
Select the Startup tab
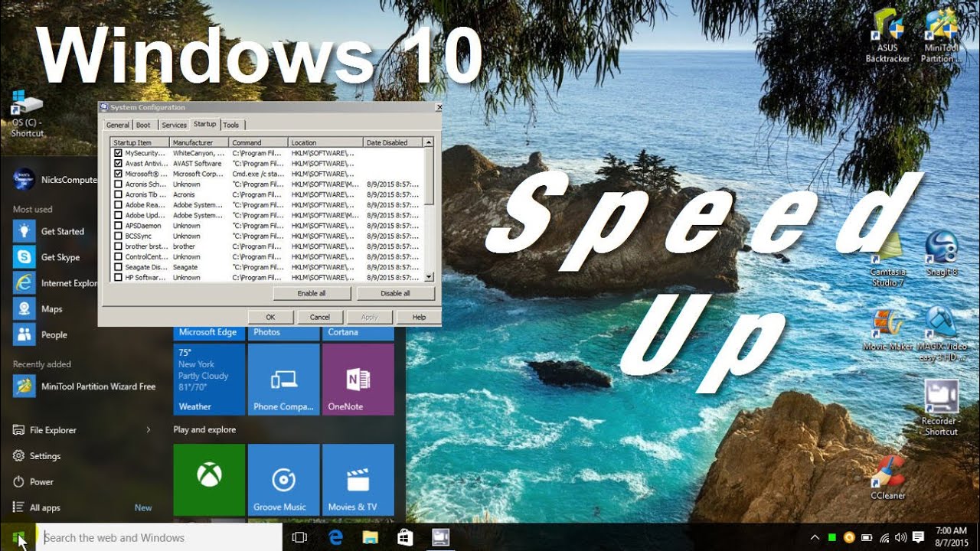tap(204, 124)
